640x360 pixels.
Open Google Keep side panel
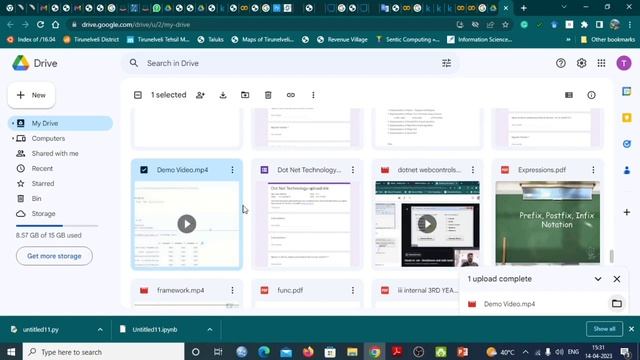pyautogui.click(x=627, y=118)
